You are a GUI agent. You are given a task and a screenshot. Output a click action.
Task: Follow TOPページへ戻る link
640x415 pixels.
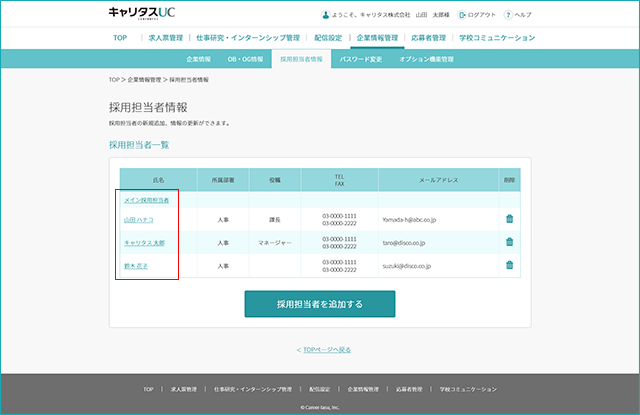pos(327,350)
